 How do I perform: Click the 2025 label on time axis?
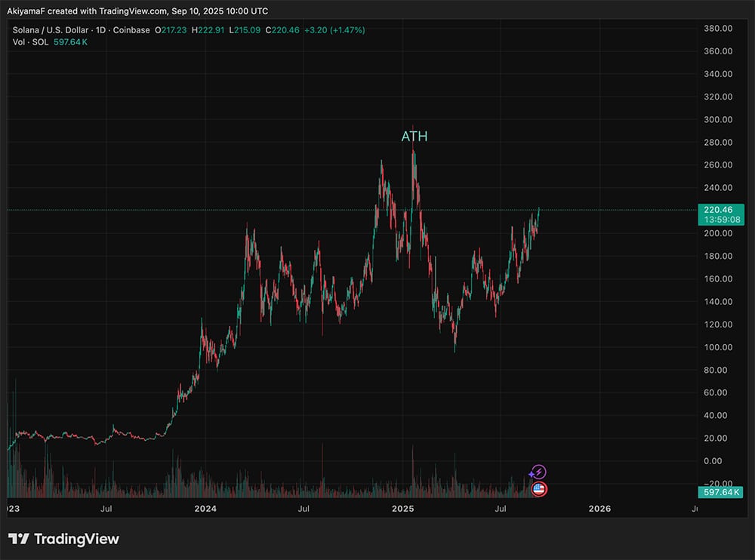(402, 509)
